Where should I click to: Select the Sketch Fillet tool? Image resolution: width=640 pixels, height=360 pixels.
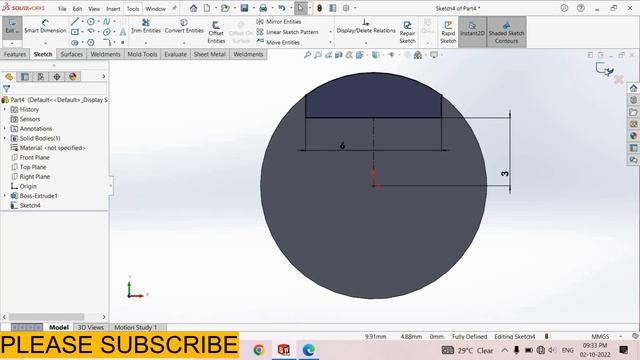coord(107,42)
